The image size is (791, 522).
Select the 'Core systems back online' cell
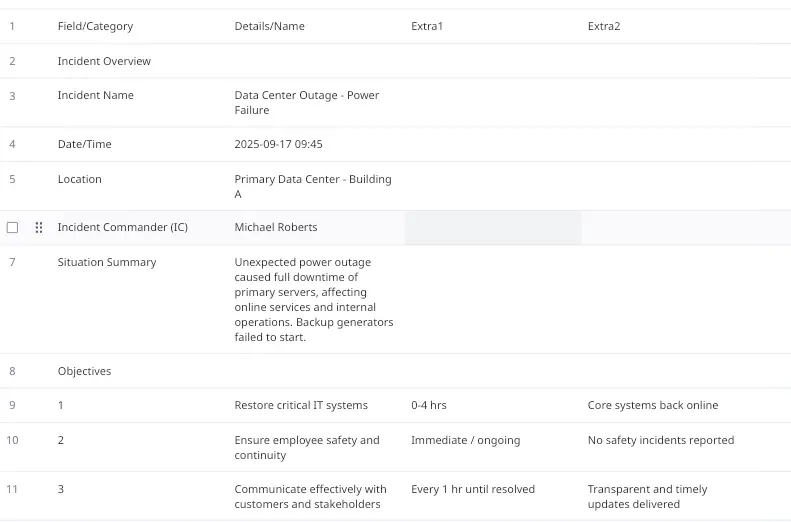[x=653, y=406]
